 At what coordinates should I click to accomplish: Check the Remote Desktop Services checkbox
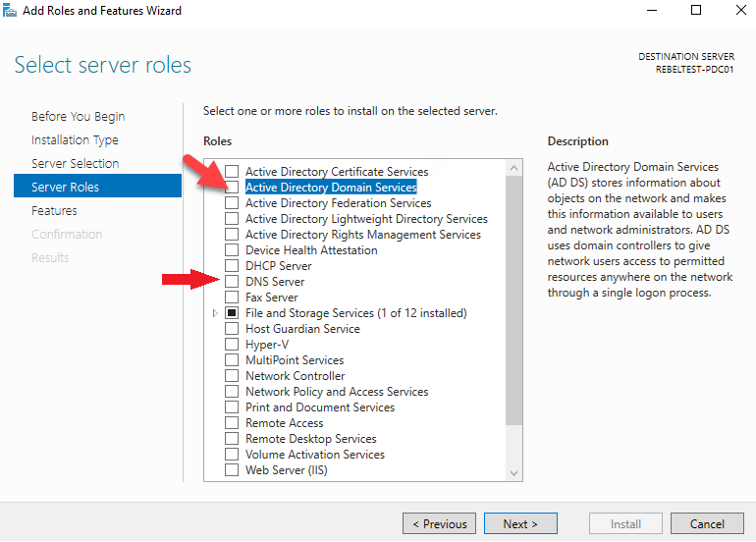pos(232,439)
